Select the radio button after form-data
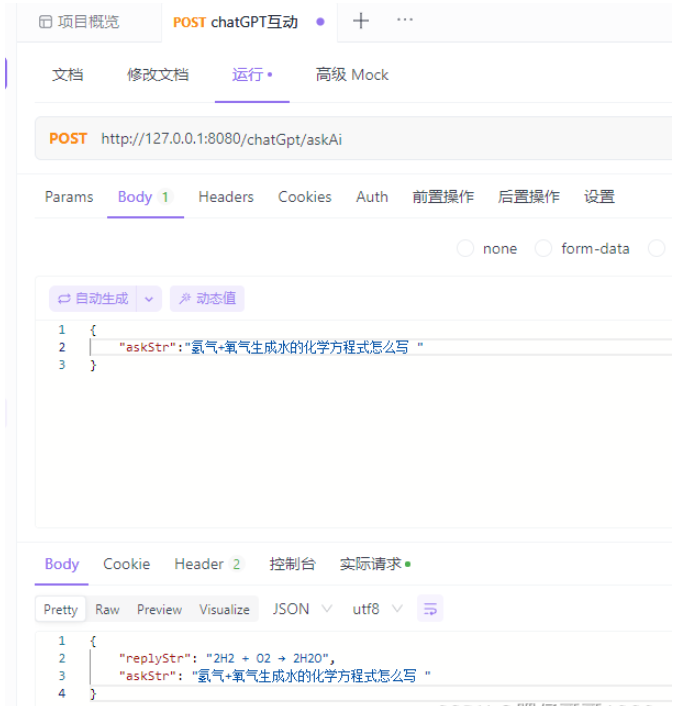This screenshot has width=674, height=706. 656,248
